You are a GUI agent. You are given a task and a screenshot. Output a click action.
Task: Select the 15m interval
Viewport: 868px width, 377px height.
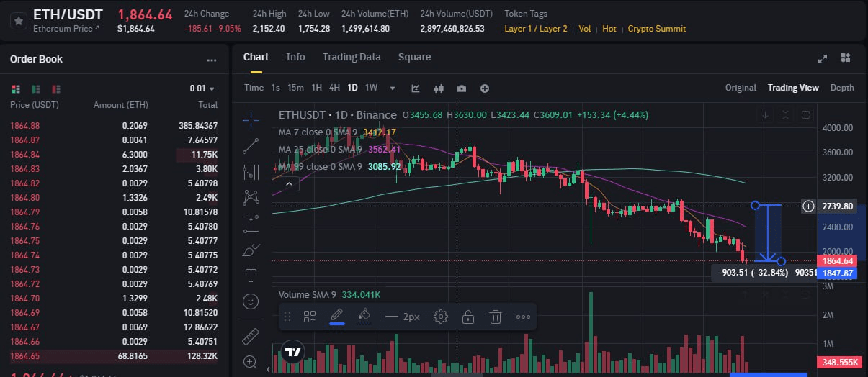[x=295, y=88]
